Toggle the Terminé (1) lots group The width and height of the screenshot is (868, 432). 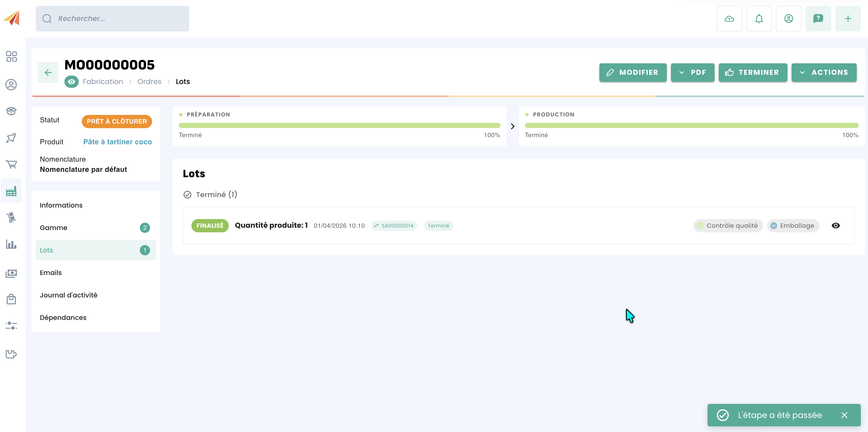[210, 195]
